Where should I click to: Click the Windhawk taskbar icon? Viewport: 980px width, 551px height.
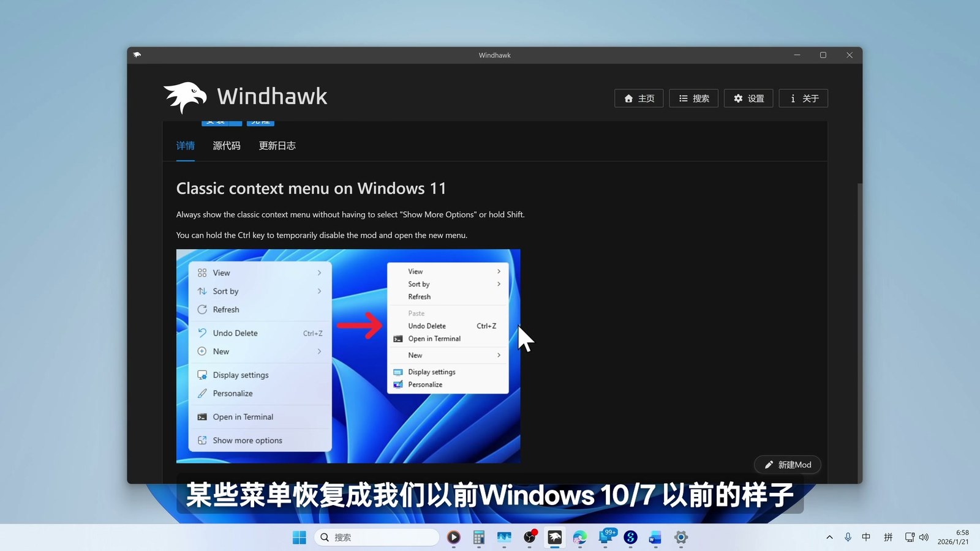tap(555, 538)
